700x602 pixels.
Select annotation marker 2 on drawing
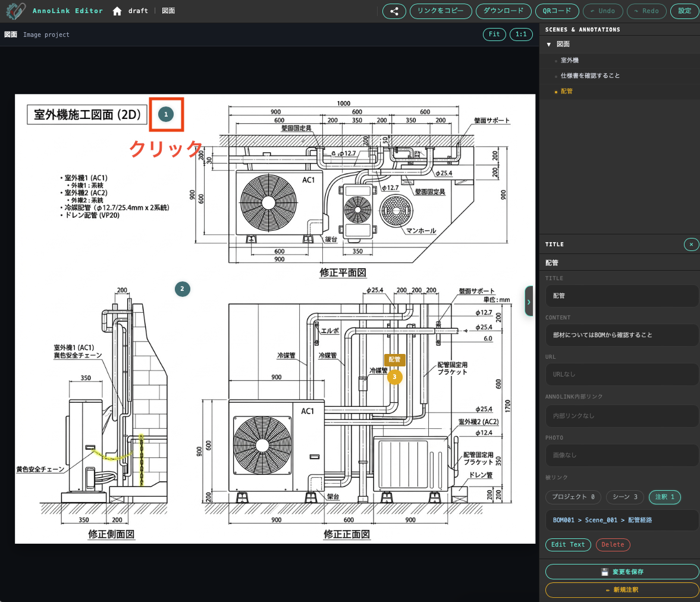[182, 289]
